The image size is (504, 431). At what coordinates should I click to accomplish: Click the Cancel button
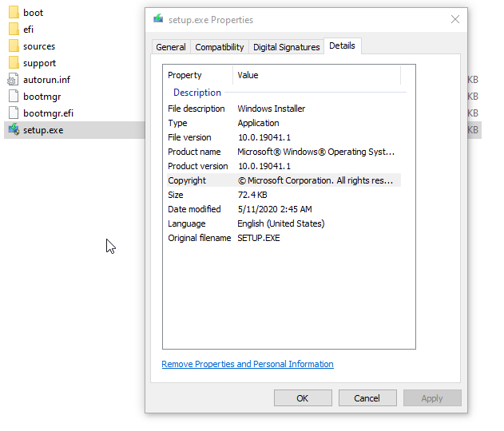pos(367,398)
